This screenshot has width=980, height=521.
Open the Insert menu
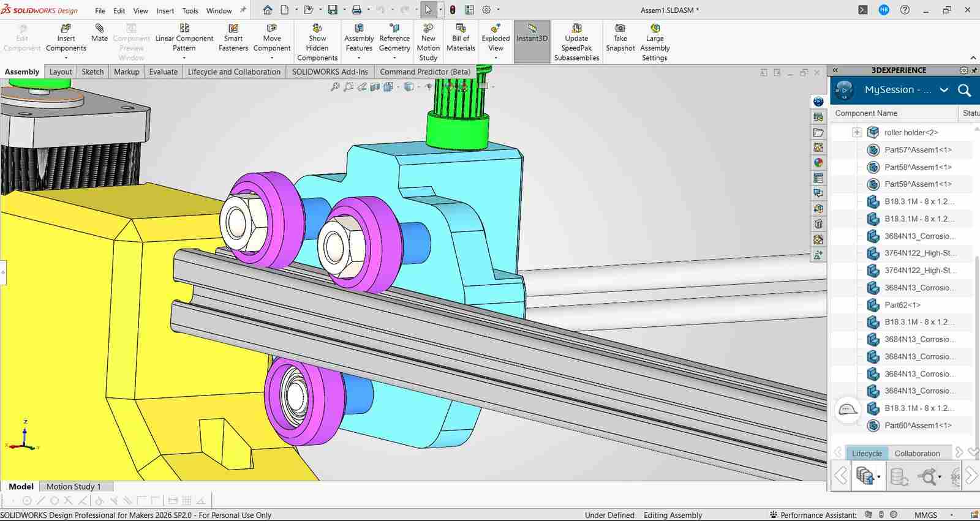[x=165, y=10]
